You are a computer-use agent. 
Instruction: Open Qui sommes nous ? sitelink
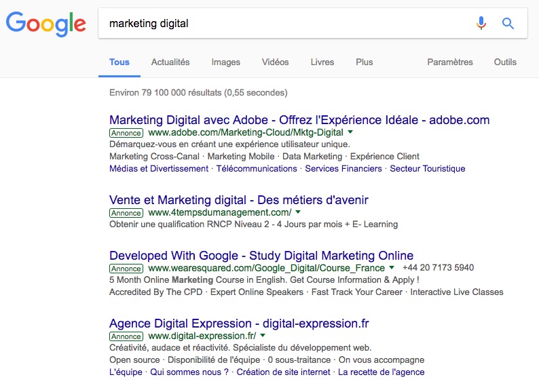189,372
